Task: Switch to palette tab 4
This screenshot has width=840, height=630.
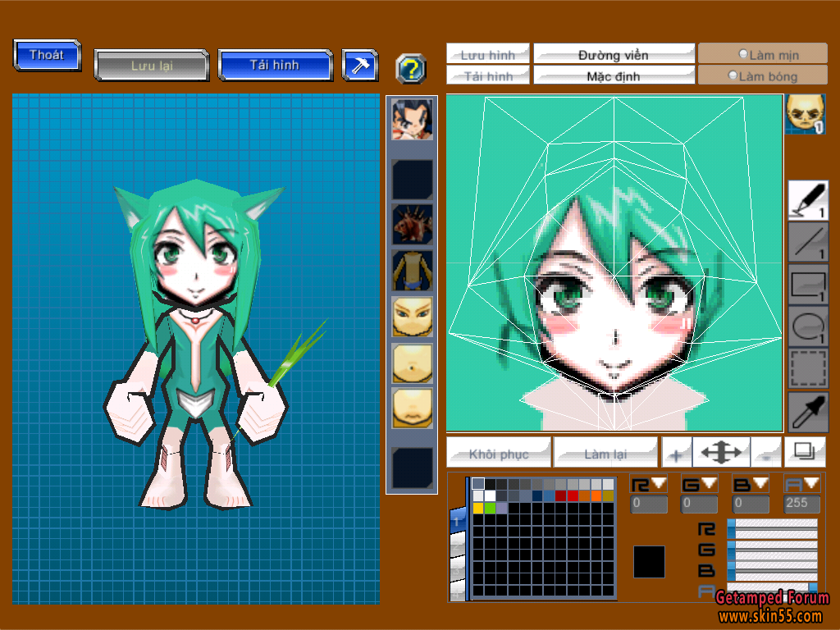Action: pyautogui.click(x=458, y=591)
